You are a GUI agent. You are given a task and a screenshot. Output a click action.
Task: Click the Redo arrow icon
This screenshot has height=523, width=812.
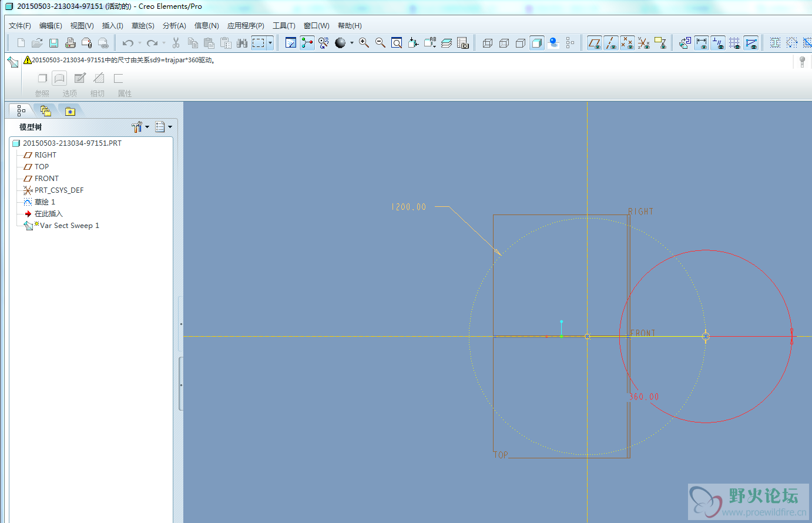pos(152,43)
